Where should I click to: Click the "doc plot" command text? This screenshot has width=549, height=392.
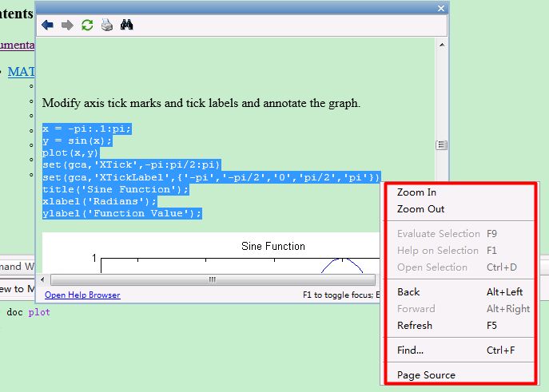coord(28,312)
